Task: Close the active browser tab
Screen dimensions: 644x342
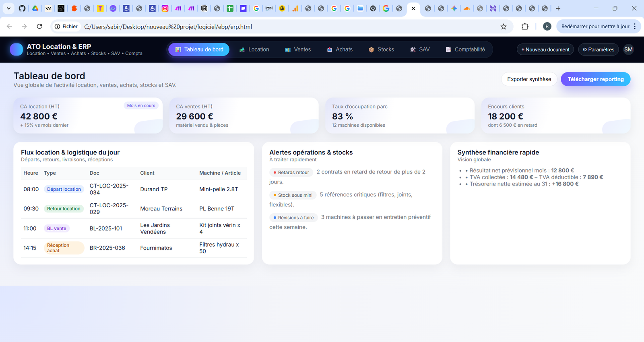Action: [x=413, y=8]
